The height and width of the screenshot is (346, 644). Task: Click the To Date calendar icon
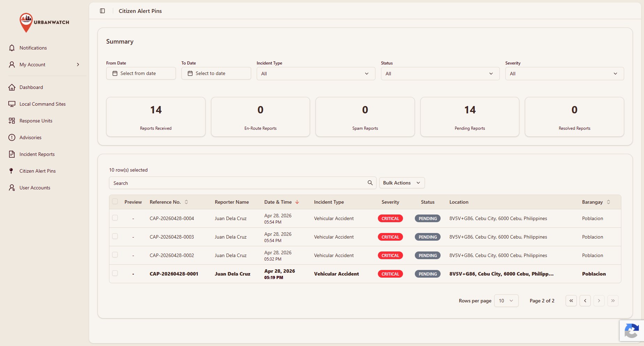(190, 73)
